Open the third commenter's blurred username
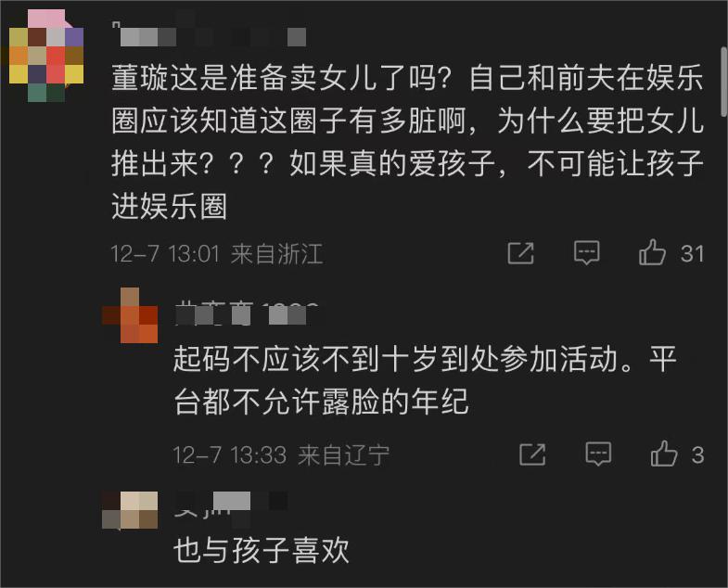The image size is (728, 588). 231,507
